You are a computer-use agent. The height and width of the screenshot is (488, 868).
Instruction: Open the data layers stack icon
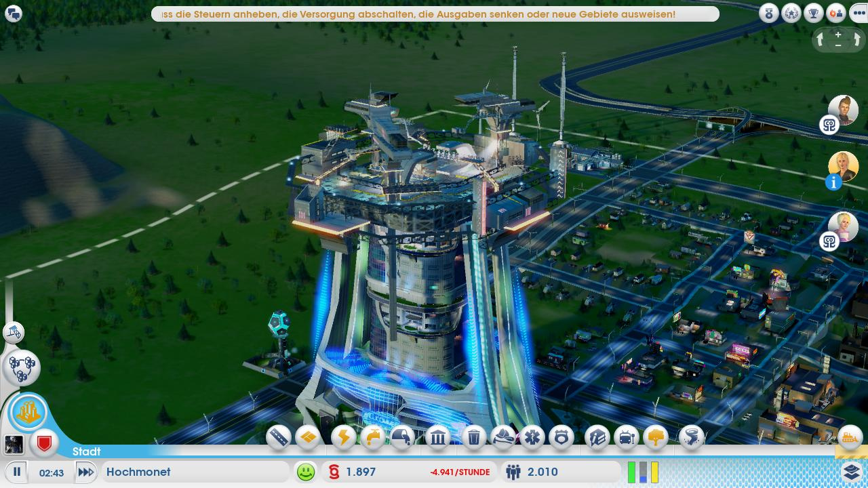click(850, 472)
